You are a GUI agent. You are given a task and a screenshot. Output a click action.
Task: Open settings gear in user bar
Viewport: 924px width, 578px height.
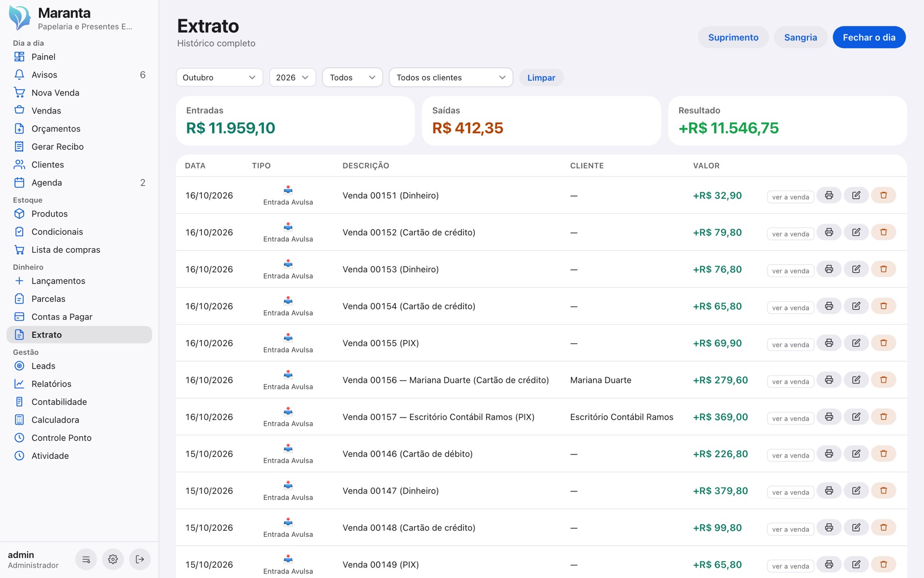pos(113,560)
